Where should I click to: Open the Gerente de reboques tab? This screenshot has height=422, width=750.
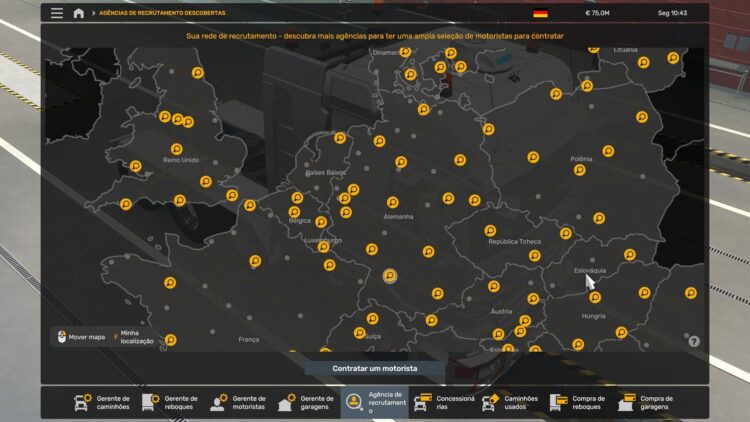[170, 402]
